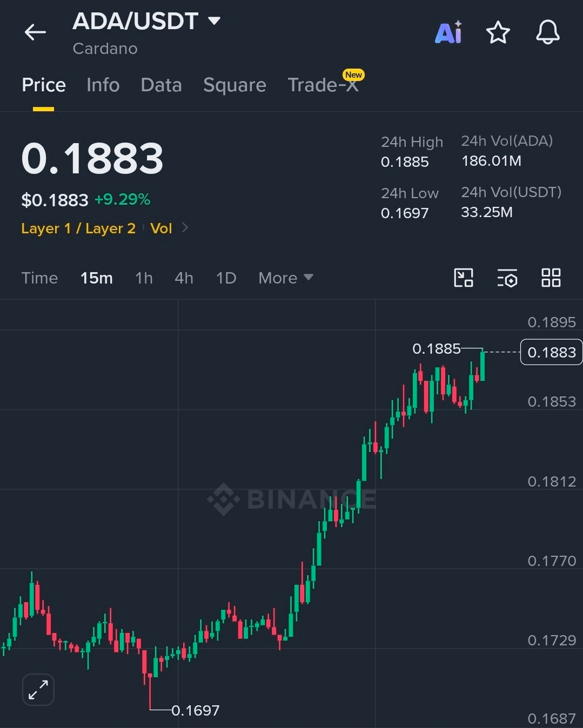
Task: Click the 24h Low value 0.1697
Action: click(x=405, y=213)
